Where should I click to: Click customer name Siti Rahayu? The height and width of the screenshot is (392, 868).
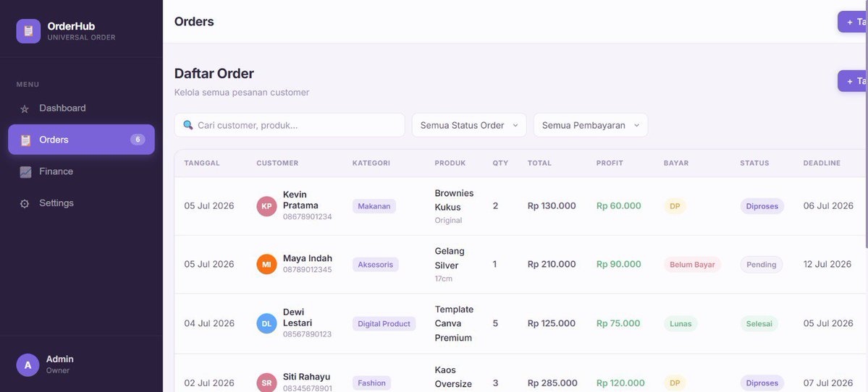(x=306, y=377)
